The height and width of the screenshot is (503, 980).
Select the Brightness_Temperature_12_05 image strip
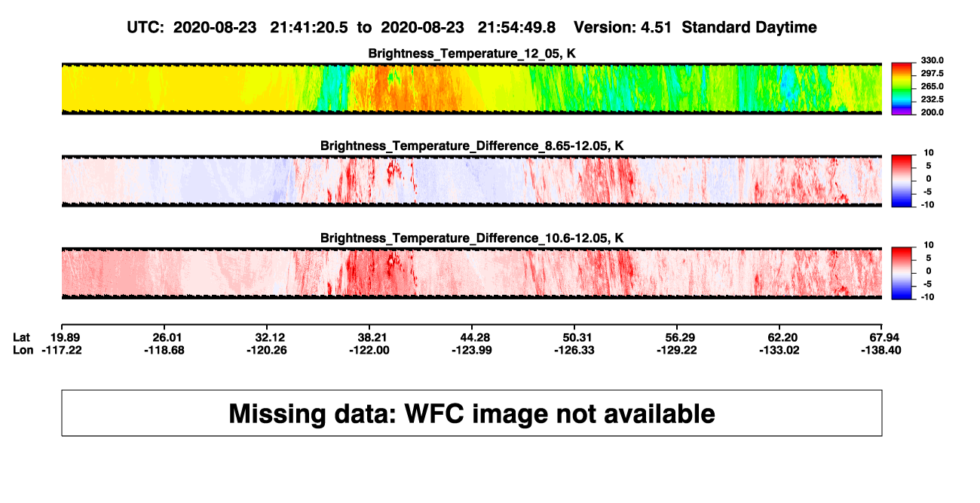pos(471,88)
